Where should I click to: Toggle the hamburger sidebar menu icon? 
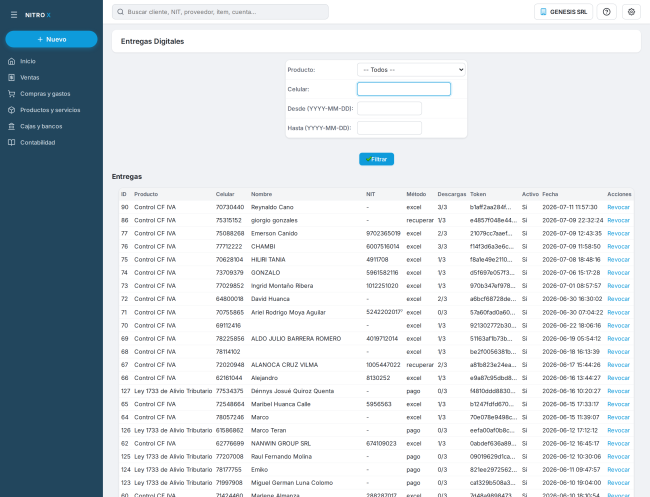14,15
